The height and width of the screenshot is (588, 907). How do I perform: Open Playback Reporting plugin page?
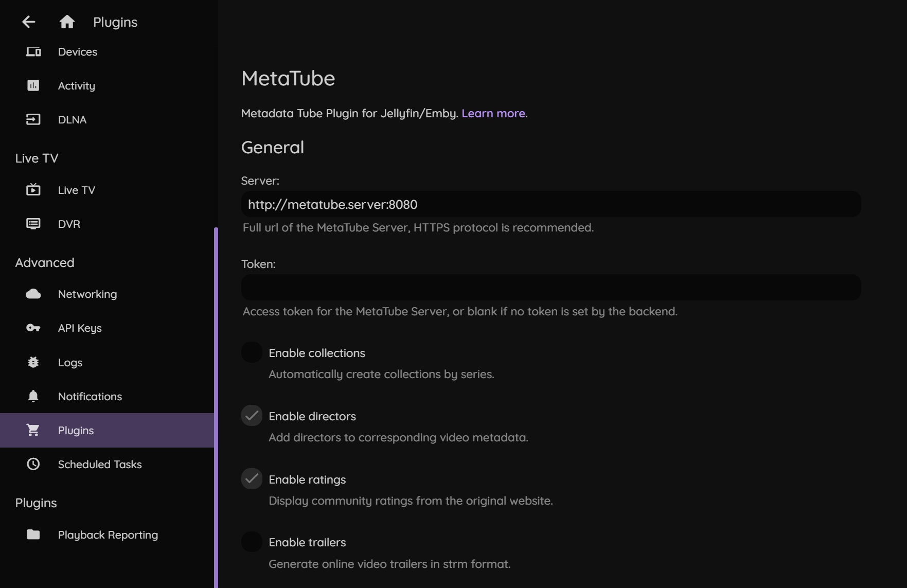point(108,535)
